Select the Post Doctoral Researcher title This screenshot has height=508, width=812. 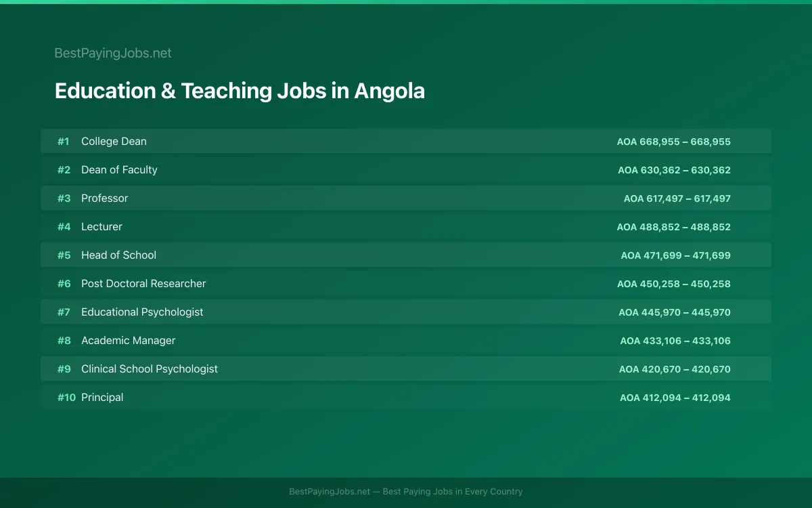click(143, 284)
